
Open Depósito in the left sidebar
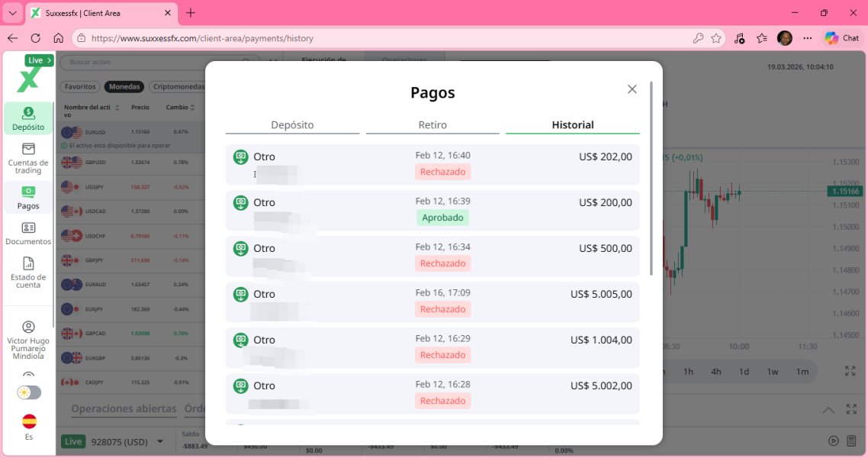coord(28,118)
